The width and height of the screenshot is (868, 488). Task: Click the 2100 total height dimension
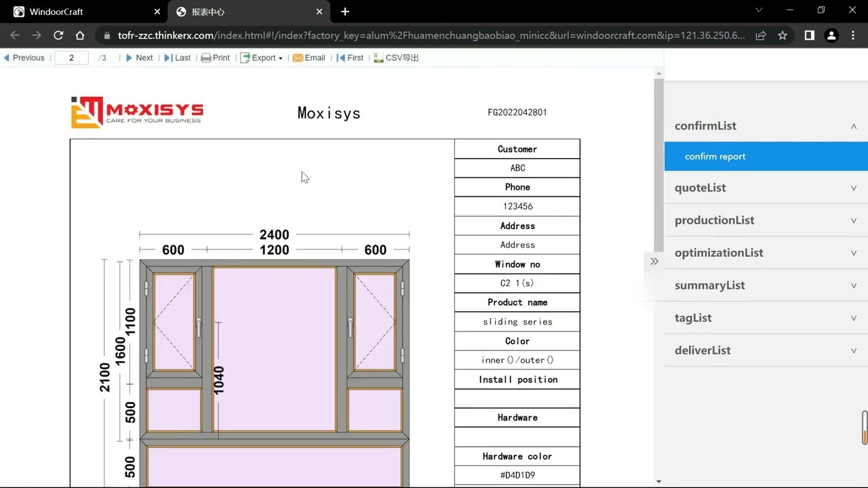(x=105, y=378)
